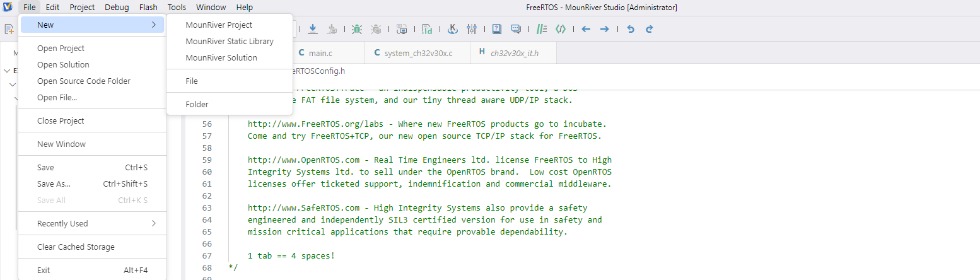Choose Folder in the New submenu
Screen dimensions: 980x280
[x=230, y=104]
